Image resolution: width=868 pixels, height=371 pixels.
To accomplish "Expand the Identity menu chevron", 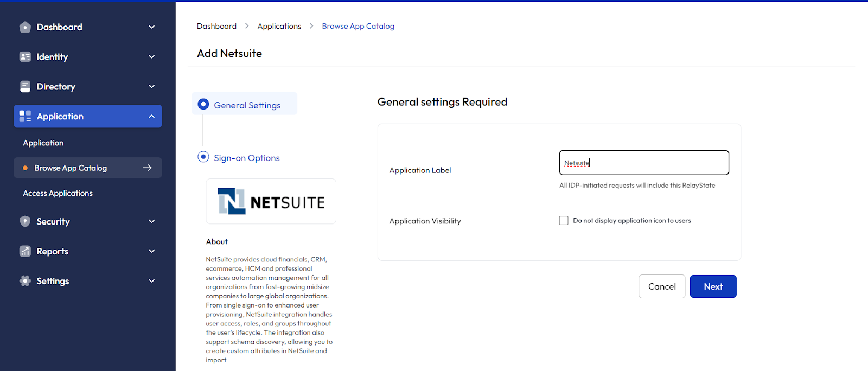I will tap(152, 57).
